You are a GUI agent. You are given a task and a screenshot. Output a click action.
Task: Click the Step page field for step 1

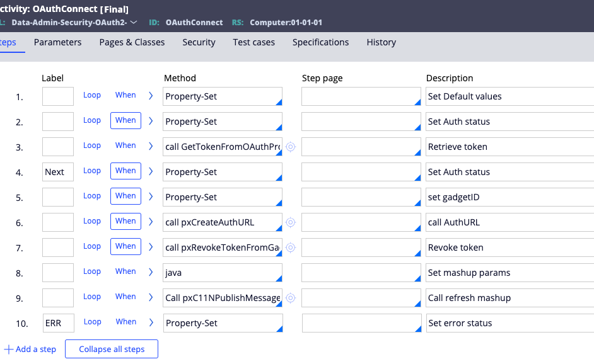tap(361, 96)
